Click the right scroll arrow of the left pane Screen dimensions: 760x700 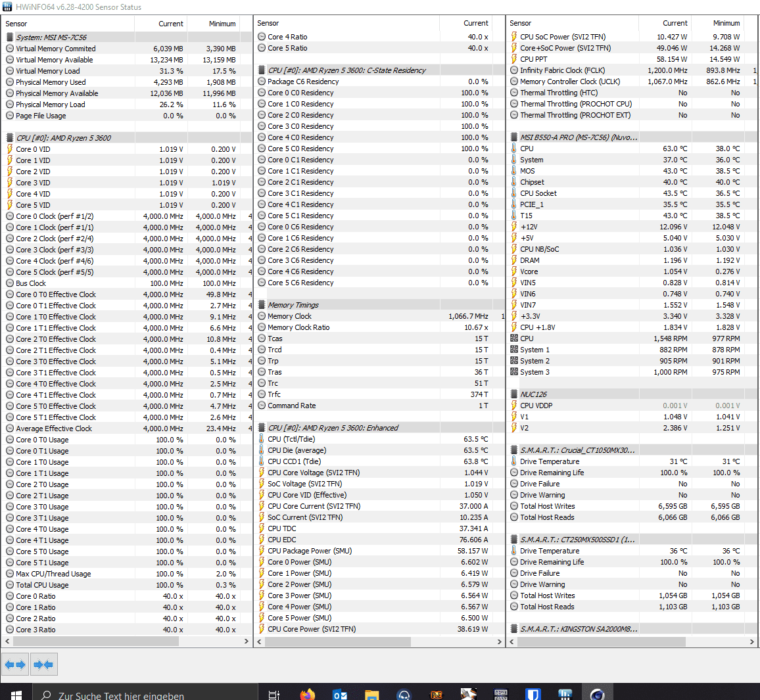pos(247,642)
